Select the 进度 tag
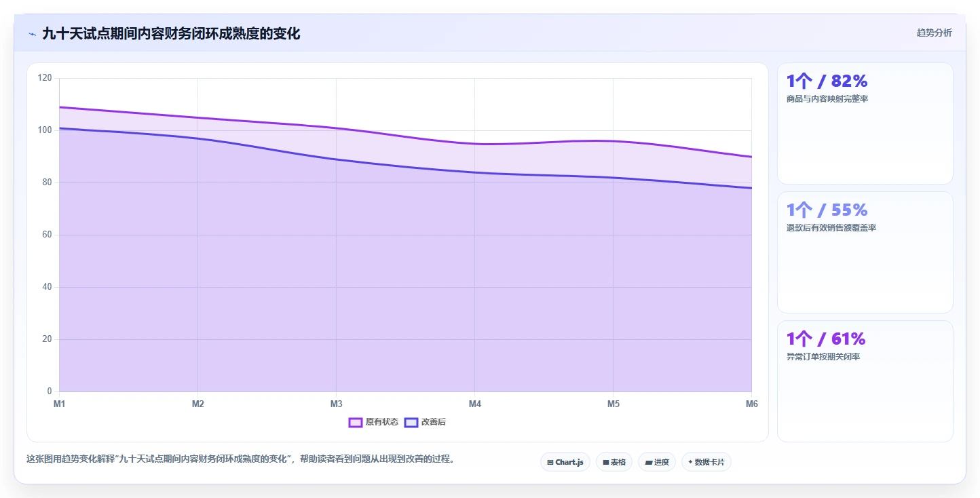The image size is (980, 498). point(657,462)
